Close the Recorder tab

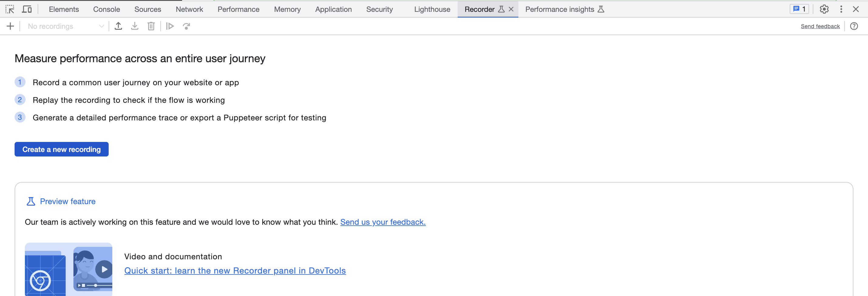tap(511, 9)
